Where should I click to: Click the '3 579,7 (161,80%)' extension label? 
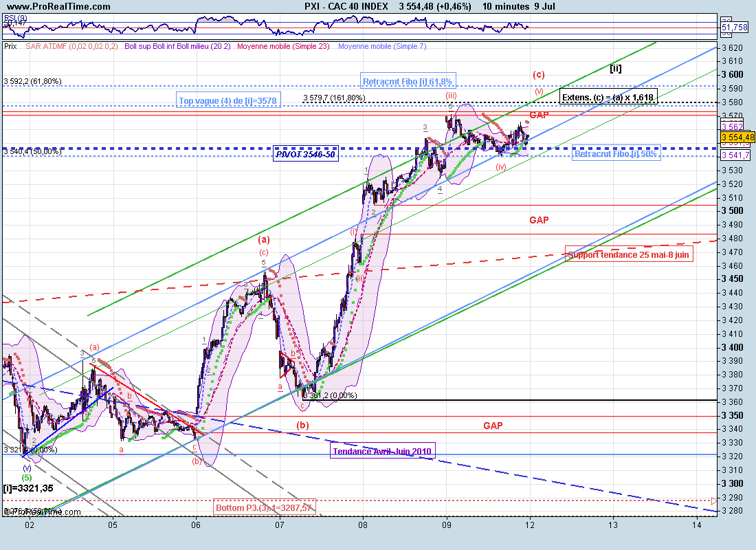click(x=334, y=98)
